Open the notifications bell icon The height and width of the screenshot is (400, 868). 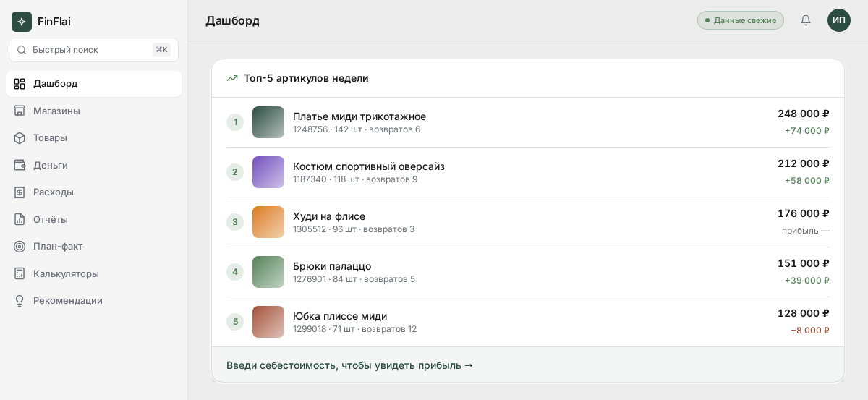coord(806,20)
